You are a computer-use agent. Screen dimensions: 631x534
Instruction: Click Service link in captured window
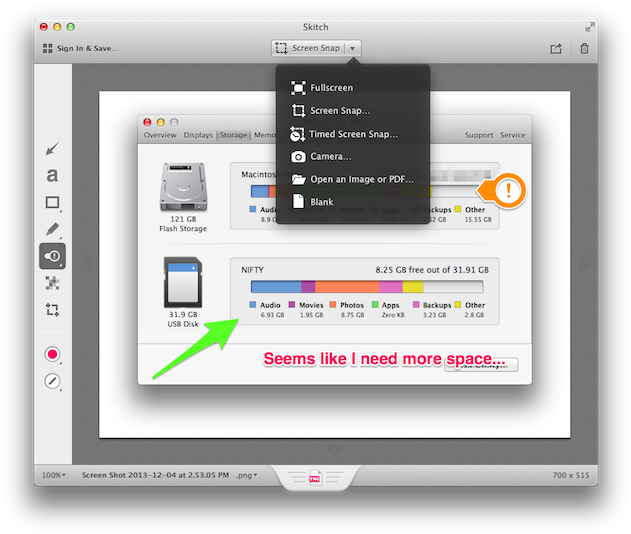(x=512, y=135)
